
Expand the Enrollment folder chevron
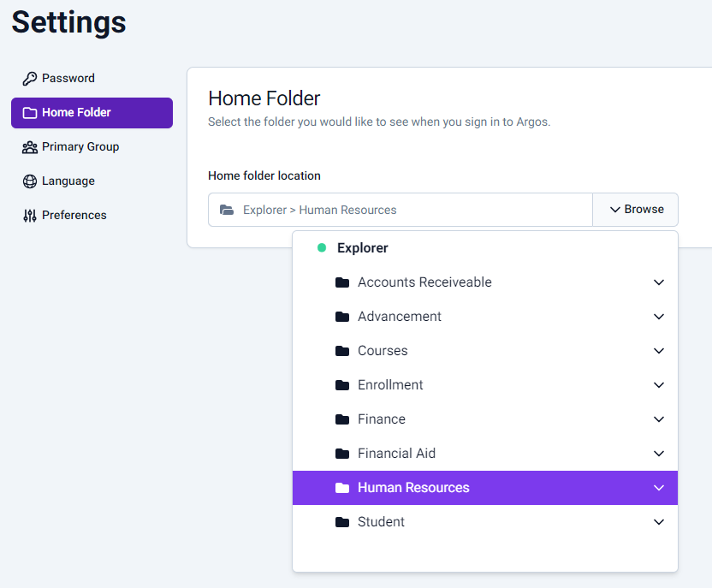(x=659, y=385)
